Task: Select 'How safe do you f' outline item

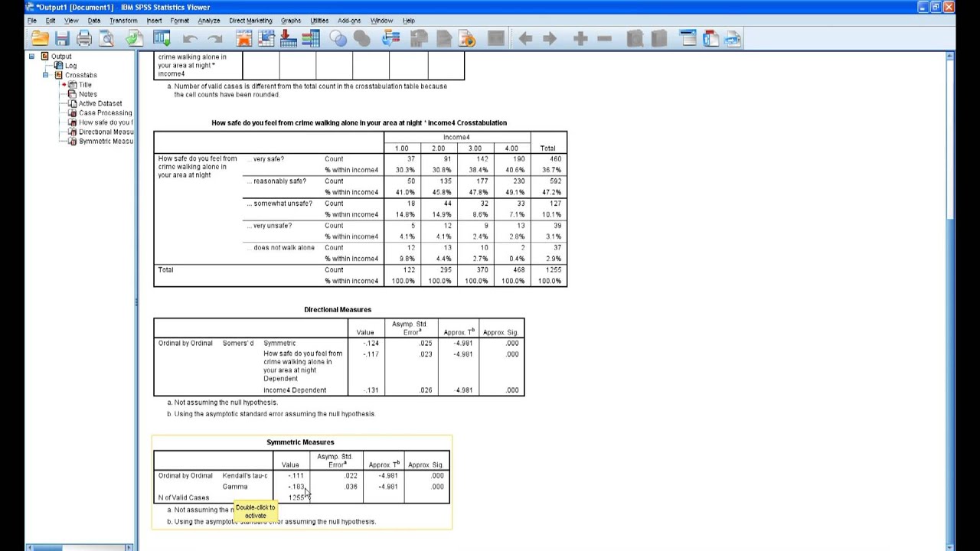Action: (106, 122)
